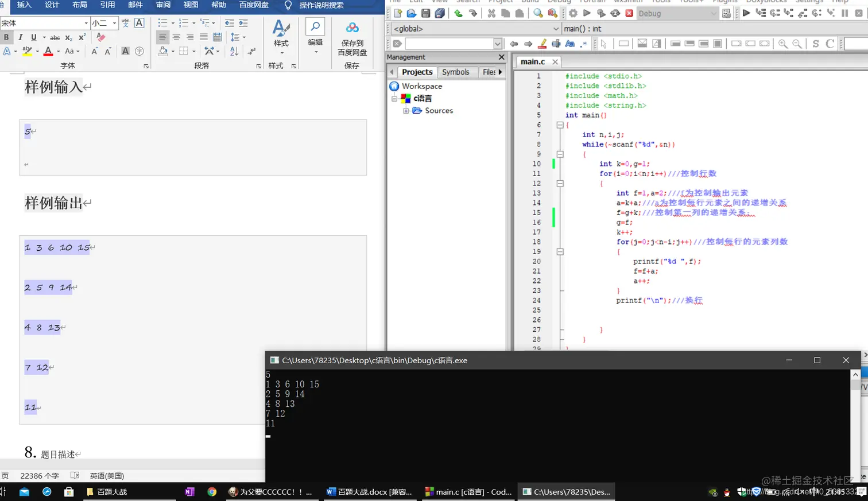
Task: Increase indent in Word paragraph group
Action: tap(243, 23)
